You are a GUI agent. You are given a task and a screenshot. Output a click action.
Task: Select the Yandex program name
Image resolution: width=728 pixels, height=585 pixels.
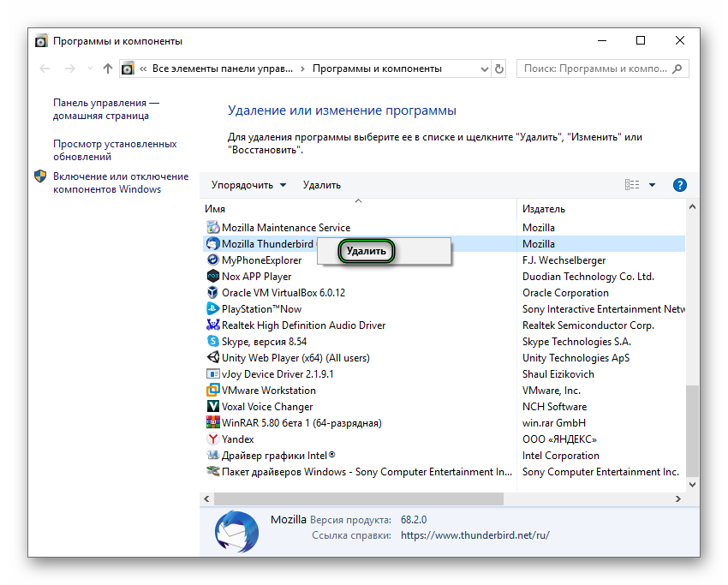[x=238, y=439]
